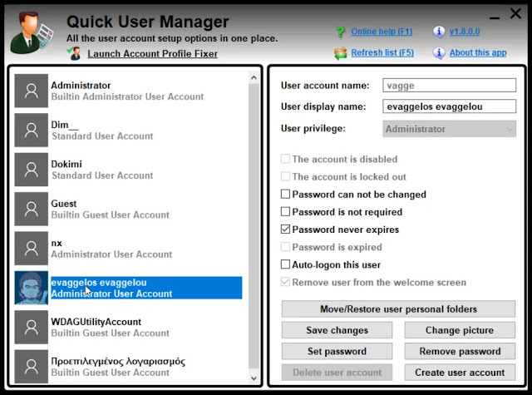The image size is (532, 395).
Task: Close the Quick User Manager window
Action: point(515,13)
